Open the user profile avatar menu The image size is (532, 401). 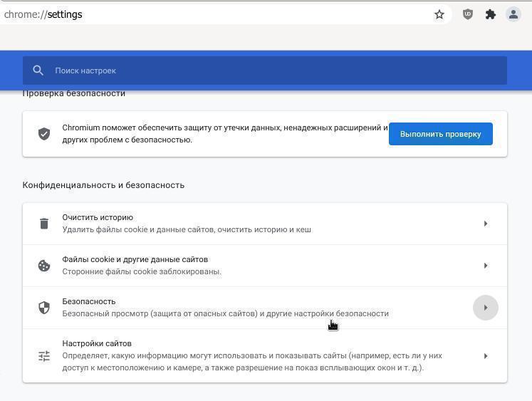click(513, 14)
